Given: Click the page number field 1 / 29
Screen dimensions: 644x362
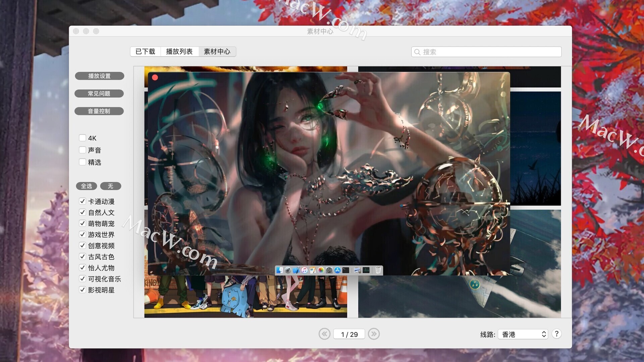Looking at the screenshot, I should 349,334.
